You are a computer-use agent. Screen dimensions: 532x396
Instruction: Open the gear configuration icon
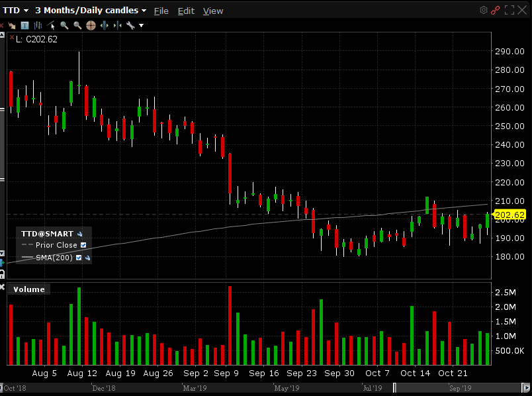tap(484, 10)
